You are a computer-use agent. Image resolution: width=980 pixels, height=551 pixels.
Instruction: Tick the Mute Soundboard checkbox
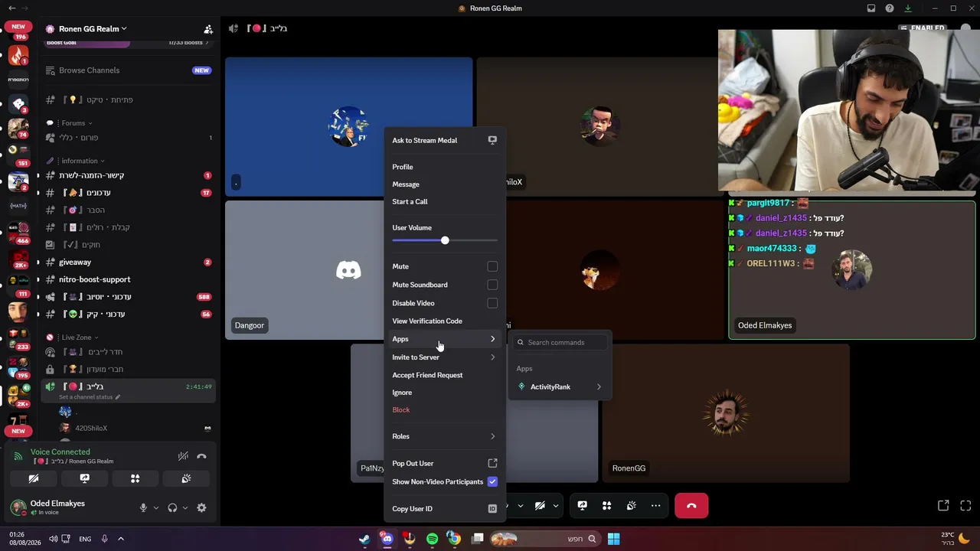point(492,285)
